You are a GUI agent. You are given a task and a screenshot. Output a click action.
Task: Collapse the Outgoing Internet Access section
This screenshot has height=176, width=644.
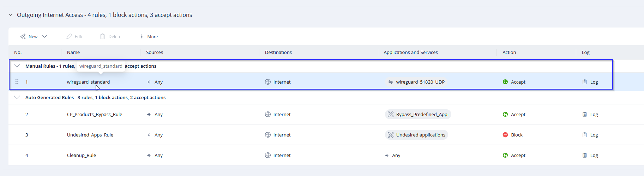pos(11,15)
